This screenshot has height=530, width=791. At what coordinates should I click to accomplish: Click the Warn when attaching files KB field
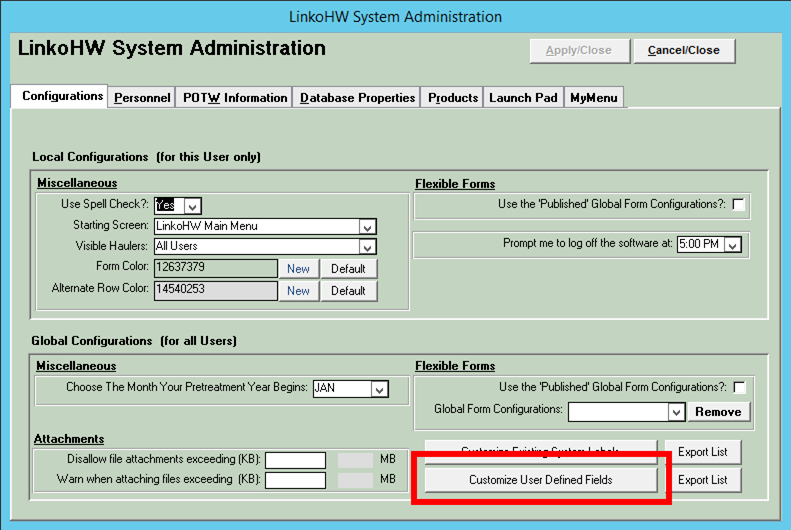(x=296, y=480)
